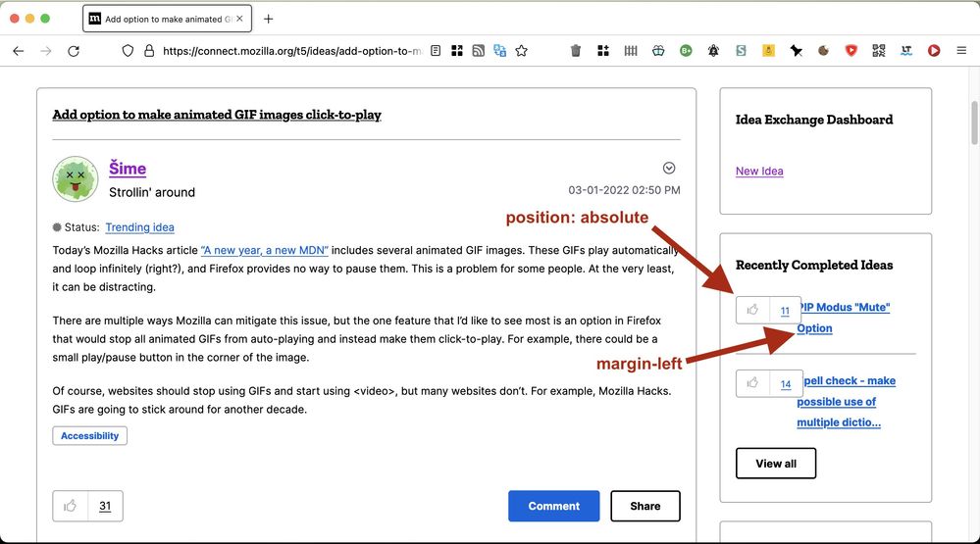Like the spell check idea thumbs-up
Image resolution: width=980 pixels, height=544 pixels.
tap(752, 383)
